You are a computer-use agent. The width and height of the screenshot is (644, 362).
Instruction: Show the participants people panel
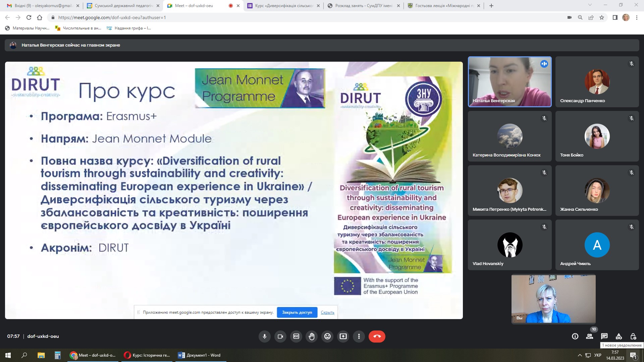(x=589, y=336)
